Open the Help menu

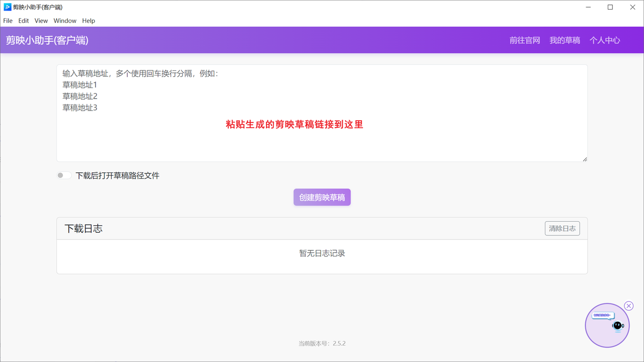click(x=89, y=21)
